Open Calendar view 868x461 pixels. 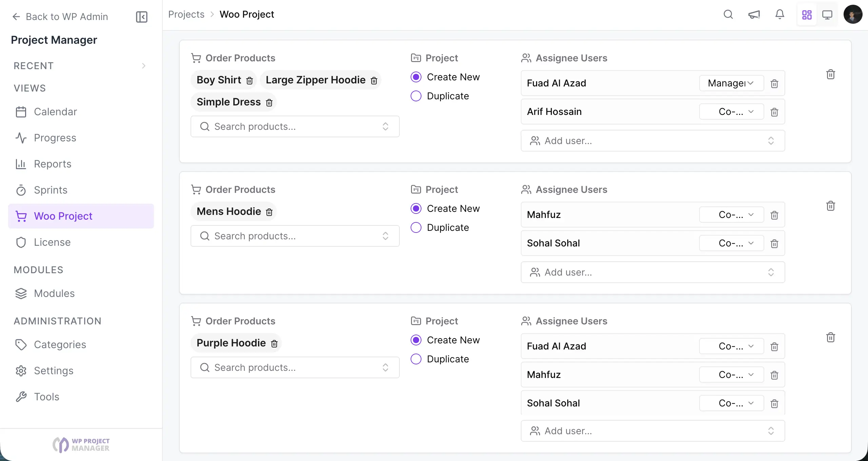click(81, 112)
